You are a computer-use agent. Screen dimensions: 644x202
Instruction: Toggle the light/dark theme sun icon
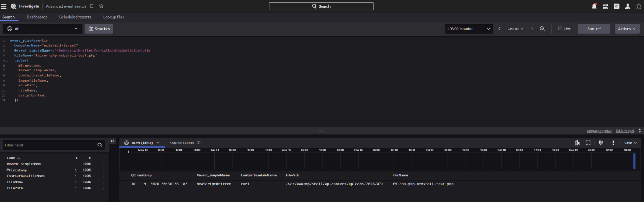(639, 6)
